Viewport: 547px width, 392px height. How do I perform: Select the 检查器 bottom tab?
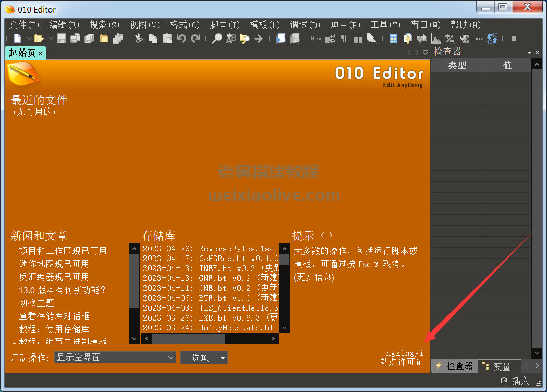click(455, 366)
